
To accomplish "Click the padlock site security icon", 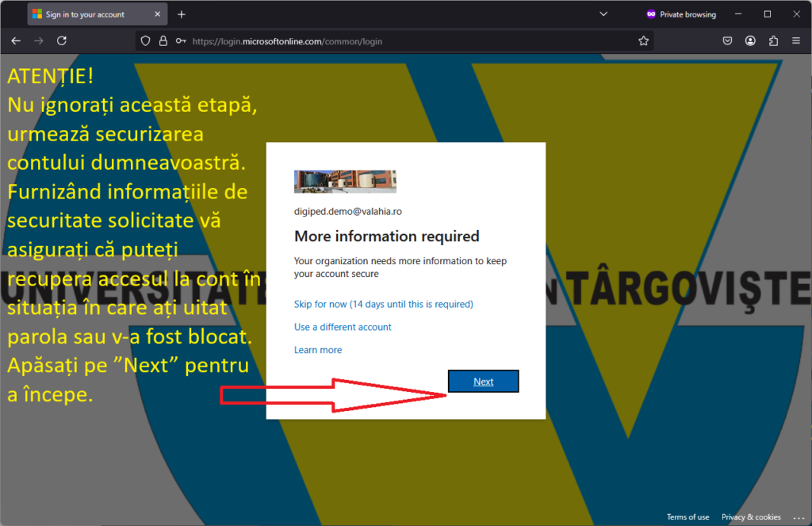I will pos(163,41).
